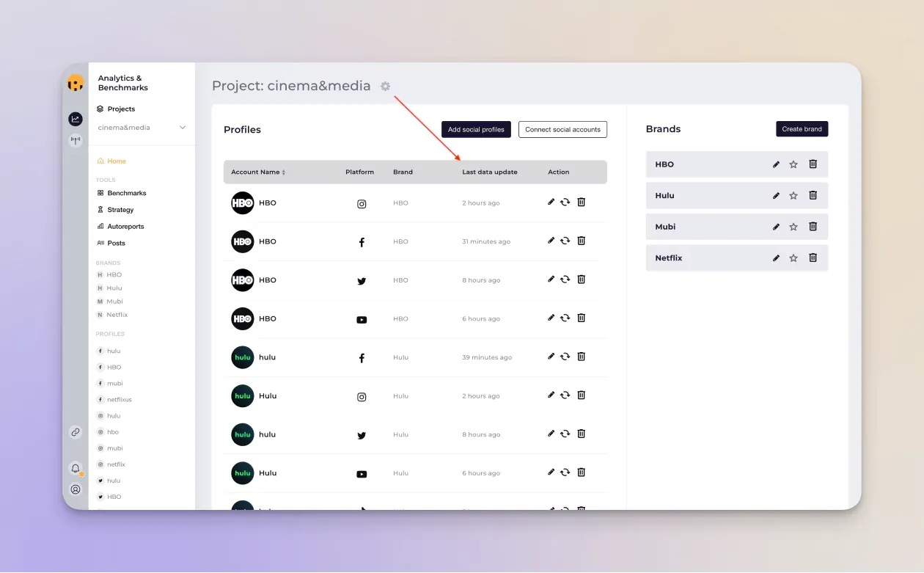Image resolution: width=924 pixels, height=573 pixels.
Task: Edit the HBO YouTube profile row
Action: 551,318
